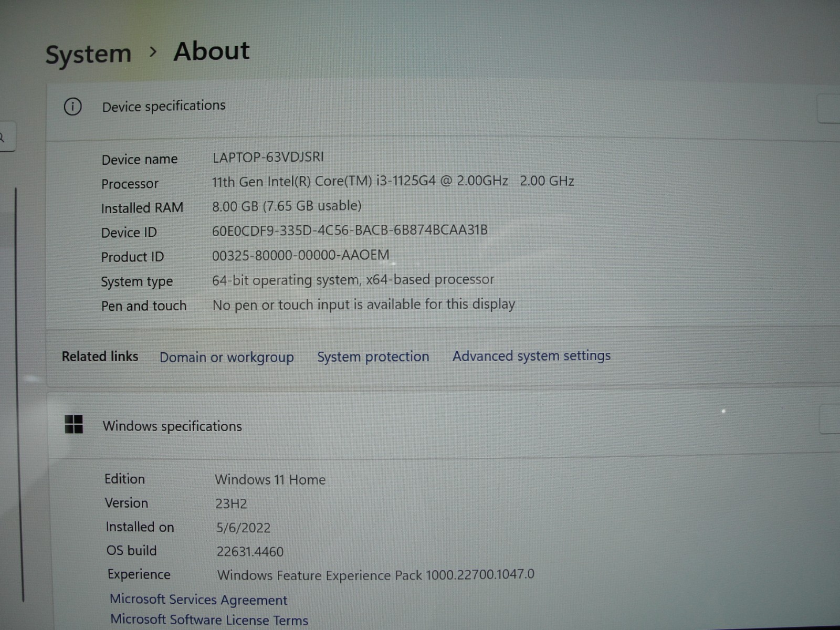Viewport: 840px width, 630px height.
Task: Click the Device name label
Action: click(x=140, y=159)
